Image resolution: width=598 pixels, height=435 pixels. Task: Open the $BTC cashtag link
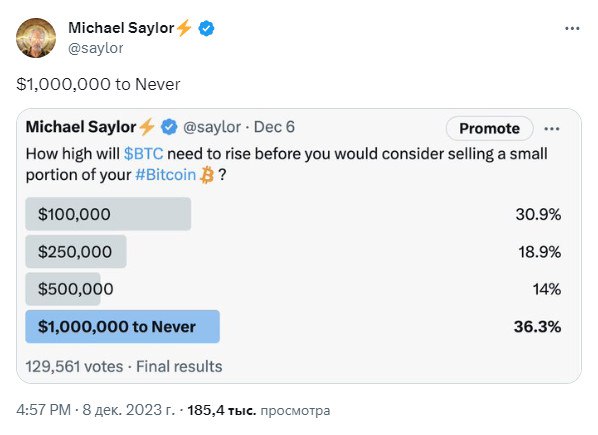point(144,154)
